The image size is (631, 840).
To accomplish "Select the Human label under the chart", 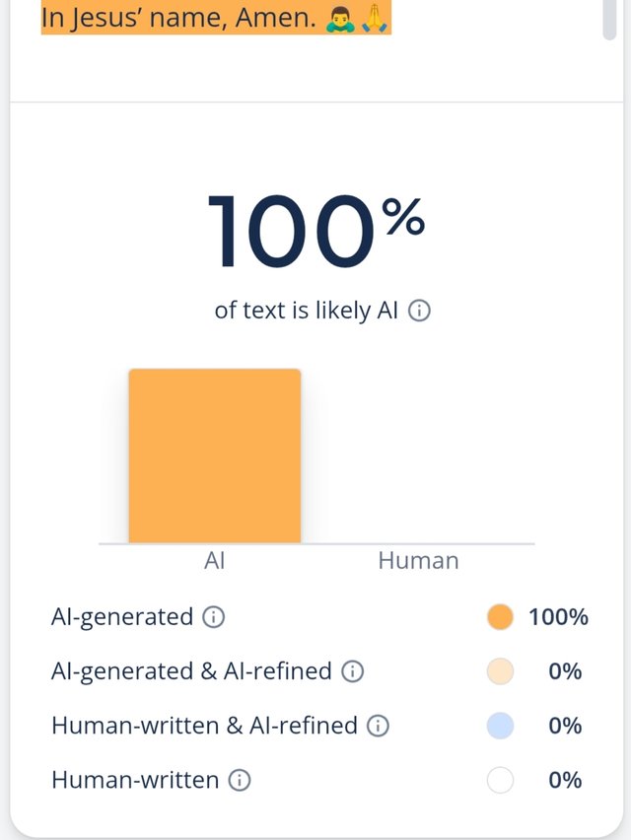I will [x=418, y=561].
